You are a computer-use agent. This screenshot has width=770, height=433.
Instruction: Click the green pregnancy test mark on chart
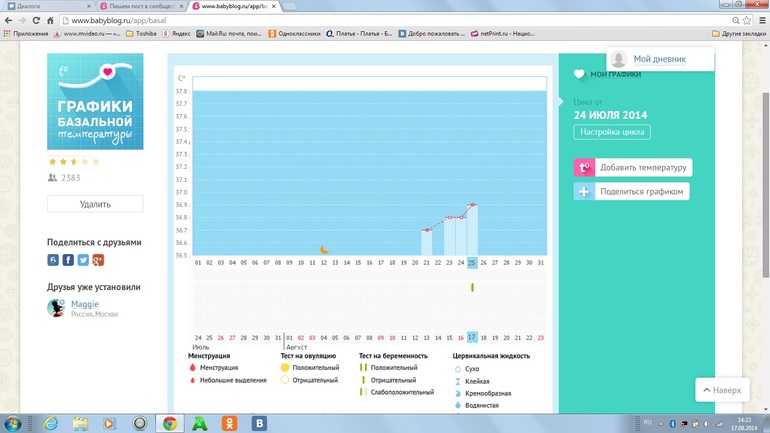(x=472, y=288)
